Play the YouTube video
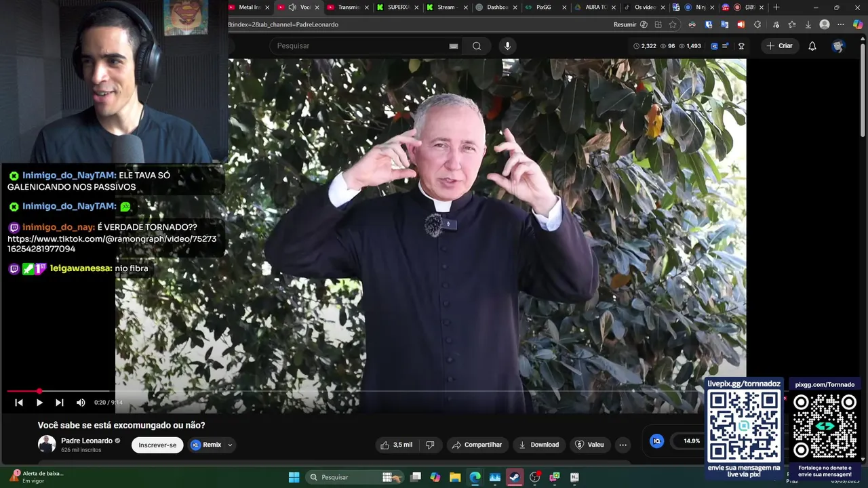The height and width of the screenshot is (488, 868). point(39,403)
